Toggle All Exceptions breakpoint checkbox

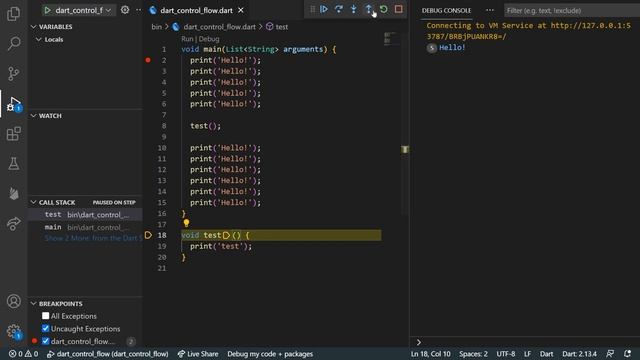(x=45, y=316)
